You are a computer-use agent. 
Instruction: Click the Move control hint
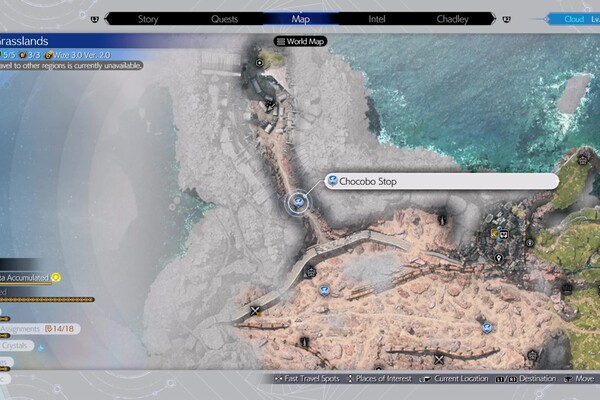coord(579,379)
